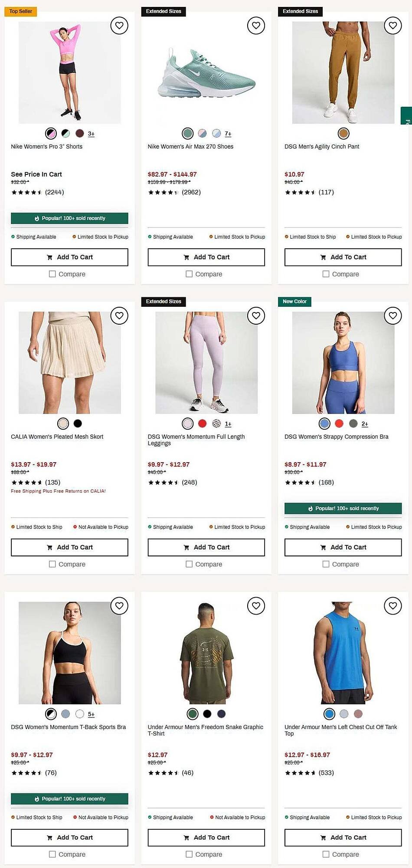
Task: Open Under Armour Men's Freedom Snake Graphic T-Shirt link
Action: (205, 730)
